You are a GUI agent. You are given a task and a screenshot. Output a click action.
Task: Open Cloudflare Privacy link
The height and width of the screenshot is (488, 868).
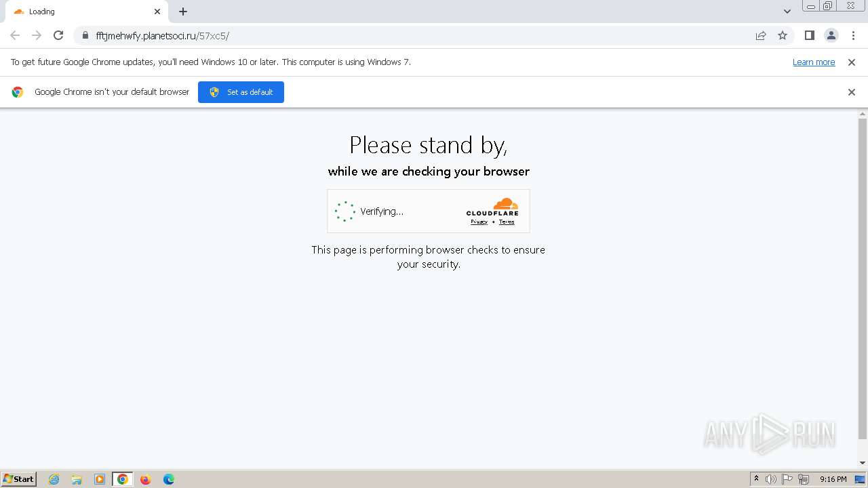pos(479,222)
